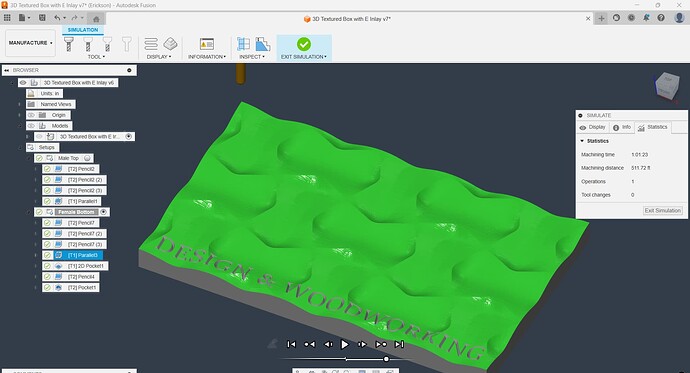690x373 pixels.
Task: Open the Information toolbar icon
Action: click(x=206, y=44)
